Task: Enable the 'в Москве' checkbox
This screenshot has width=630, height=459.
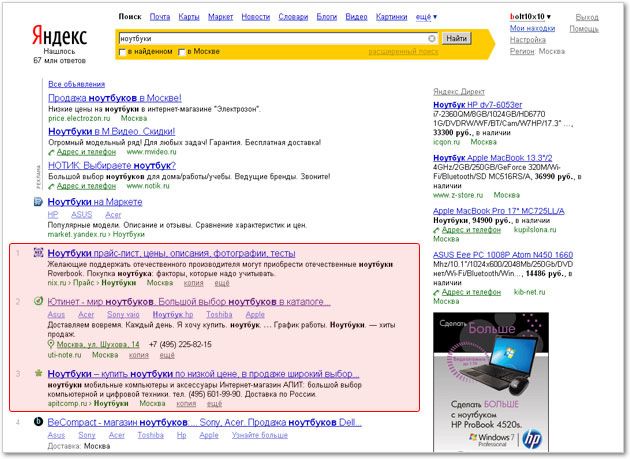Action: pyautogui.click(x=182, y=52)
